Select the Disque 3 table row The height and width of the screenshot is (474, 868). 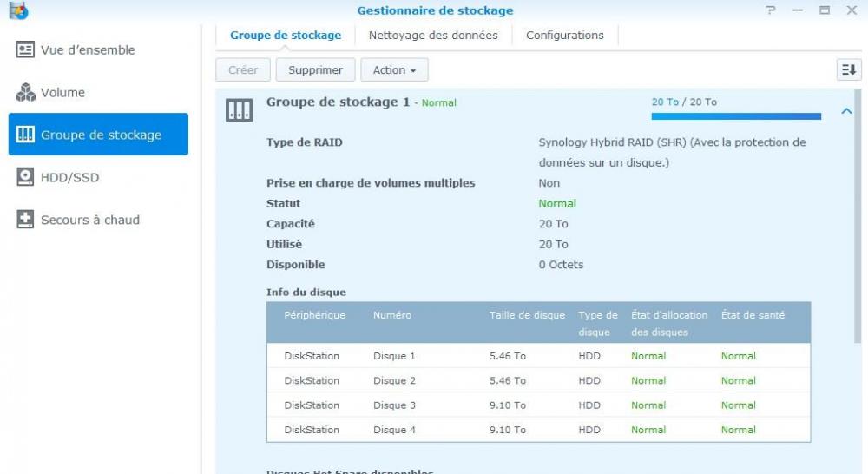pos(539,405)
